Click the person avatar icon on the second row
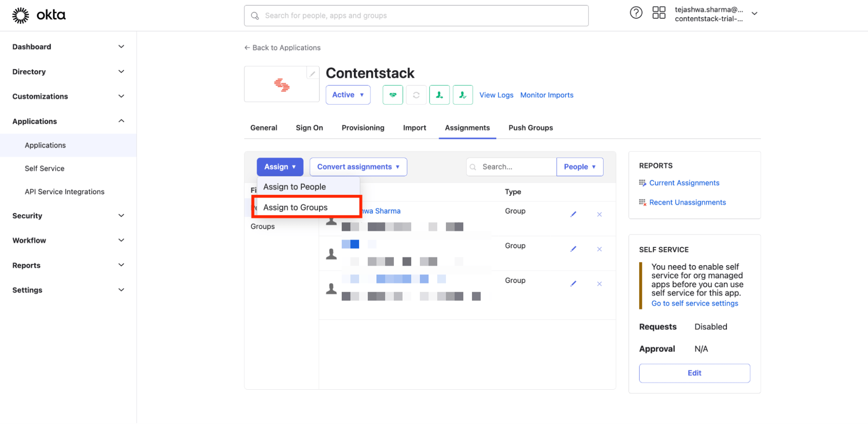Viewport: 868px width, 424px height. point(331,254)
